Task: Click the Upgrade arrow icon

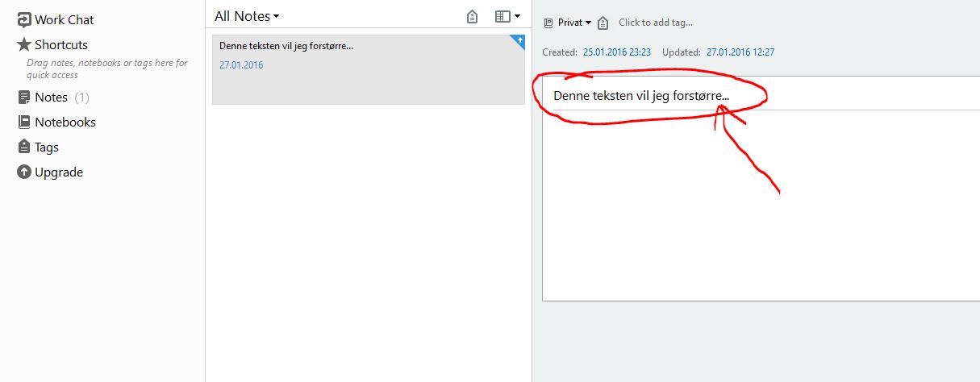Action: click(x=24, y=172)
